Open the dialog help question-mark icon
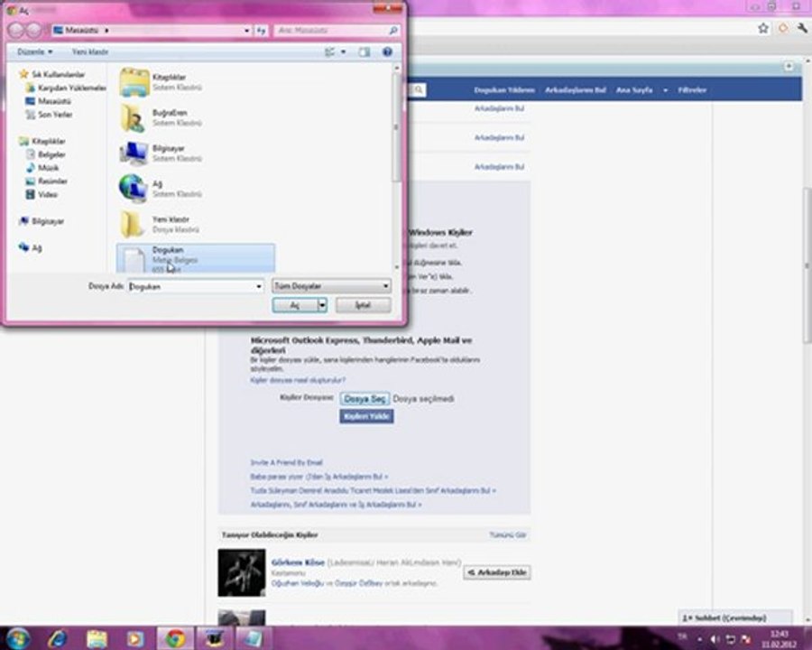The image size is (812, 650). tap(387, 51)
